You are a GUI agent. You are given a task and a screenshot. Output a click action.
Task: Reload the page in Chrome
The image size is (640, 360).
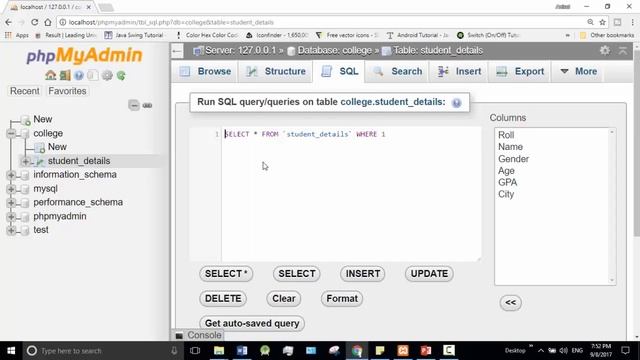(x=35, y=22)
